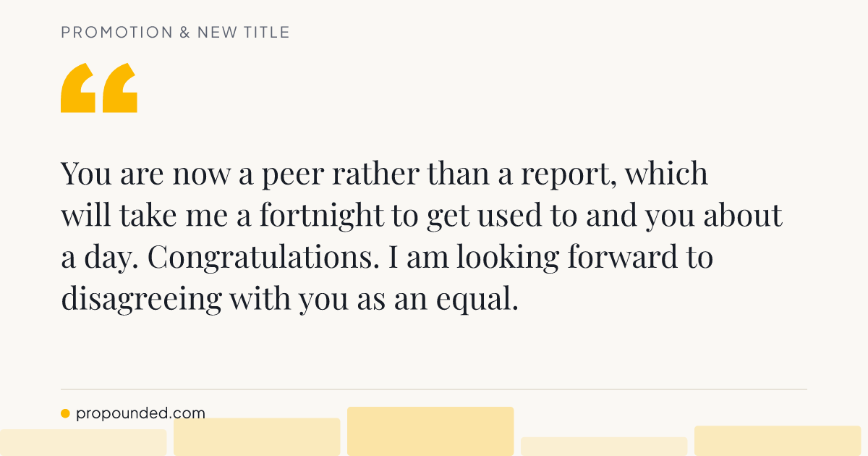Click the shortest, palest yellow bar

tap(604, 447)
